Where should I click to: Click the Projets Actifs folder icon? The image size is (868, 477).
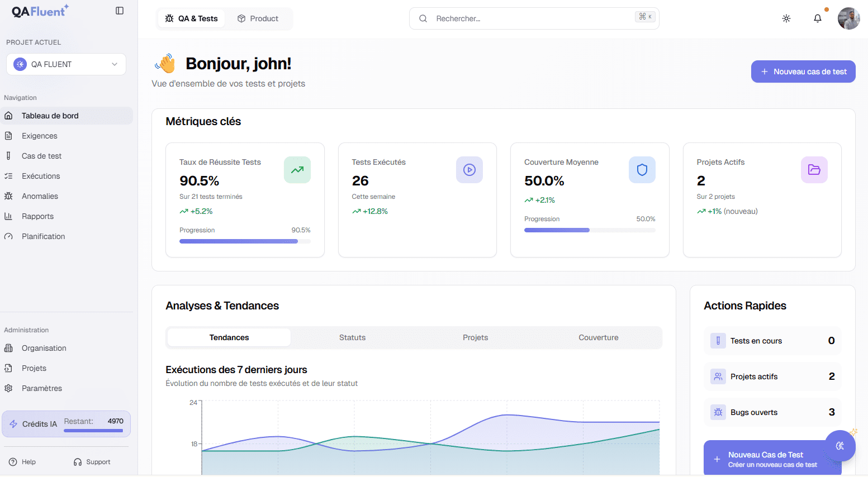coord(814,170)
